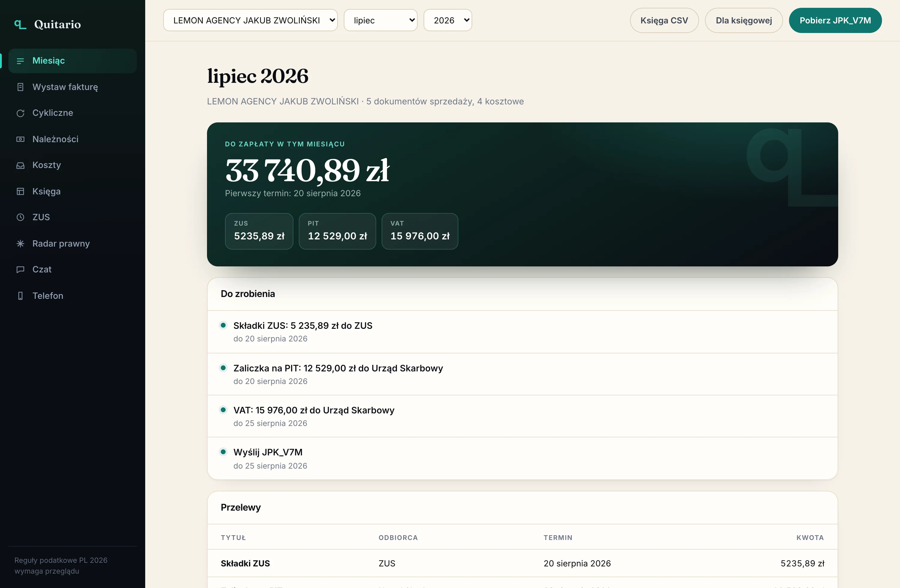Click the lipiec 2026 page heading

[x=257, y=76]
